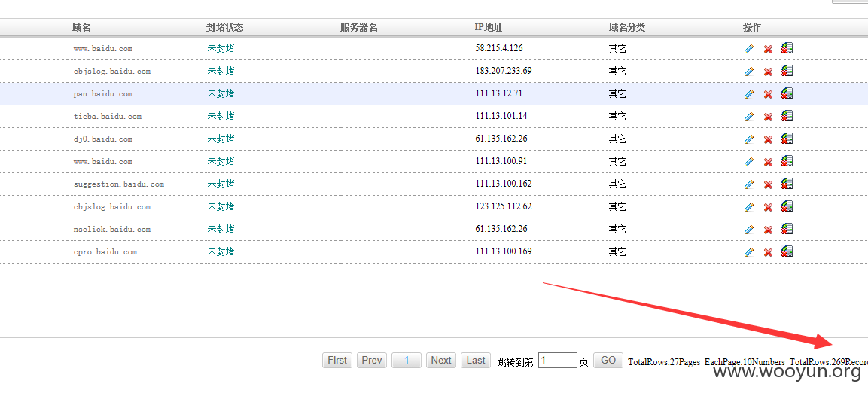Click the IP地址 column header
868x393 pixels.
pyautogui.click(x=489, y=28)
